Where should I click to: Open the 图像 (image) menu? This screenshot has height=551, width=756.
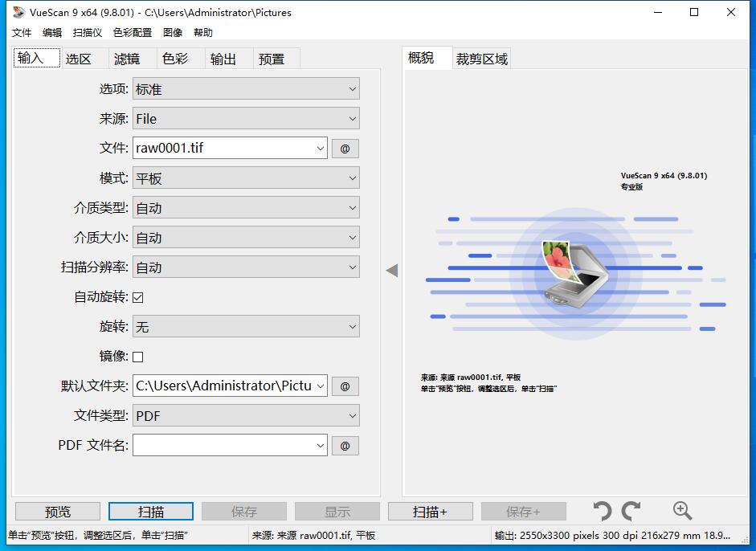click(x=173, y=32)
